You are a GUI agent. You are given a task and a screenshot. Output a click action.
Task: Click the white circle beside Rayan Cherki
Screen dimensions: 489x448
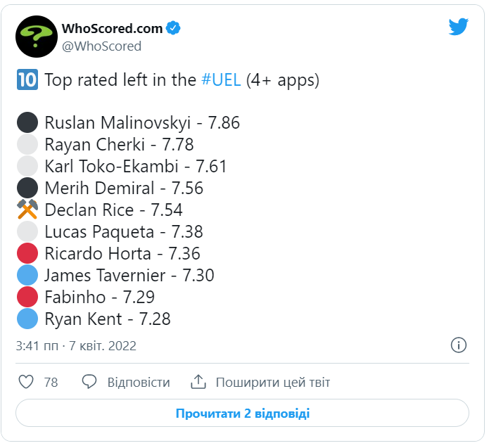pyautogui.click(x=27, y=145)
